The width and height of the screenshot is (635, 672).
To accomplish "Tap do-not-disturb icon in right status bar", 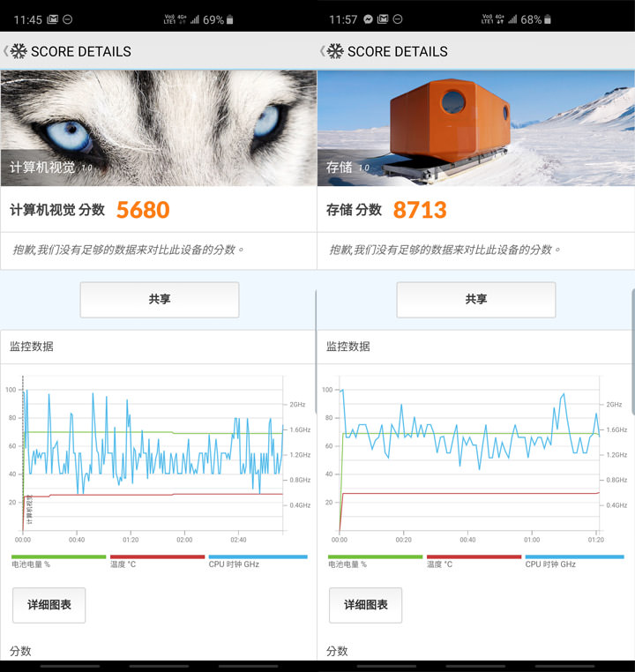I will (398, 19).
